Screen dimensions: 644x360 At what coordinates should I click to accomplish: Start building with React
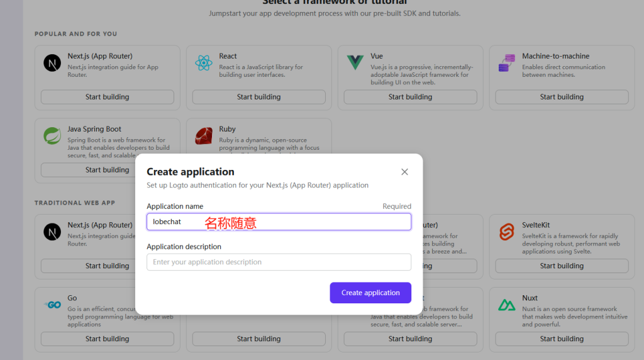click(258, 97)
